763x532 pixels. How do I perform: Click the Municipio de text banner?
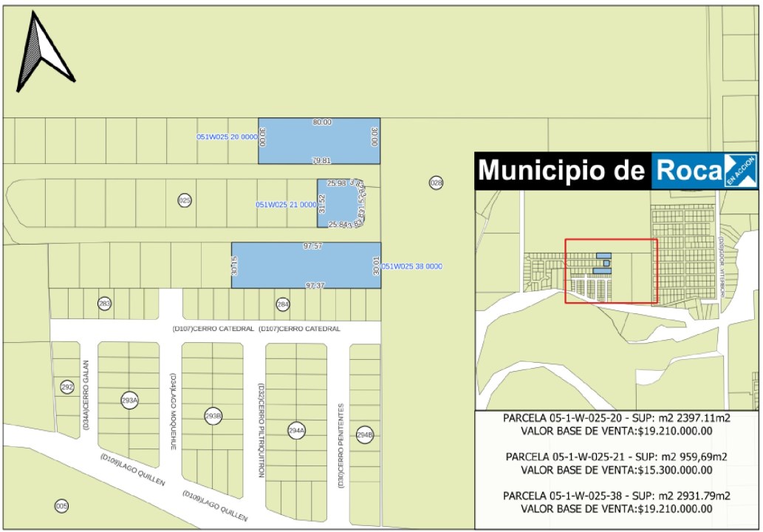(562, 171)
